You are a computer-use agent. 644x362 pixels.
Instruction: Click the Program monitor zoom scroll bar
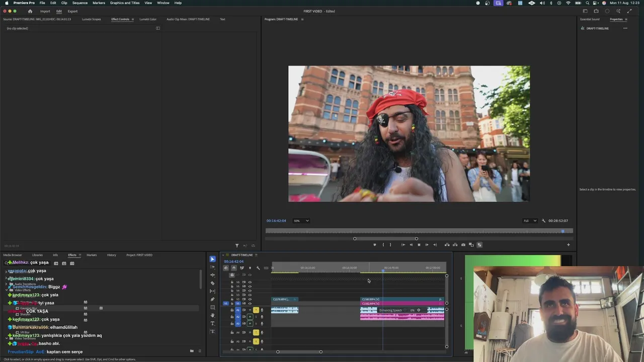pyautogui.click(x=385, y=238)
